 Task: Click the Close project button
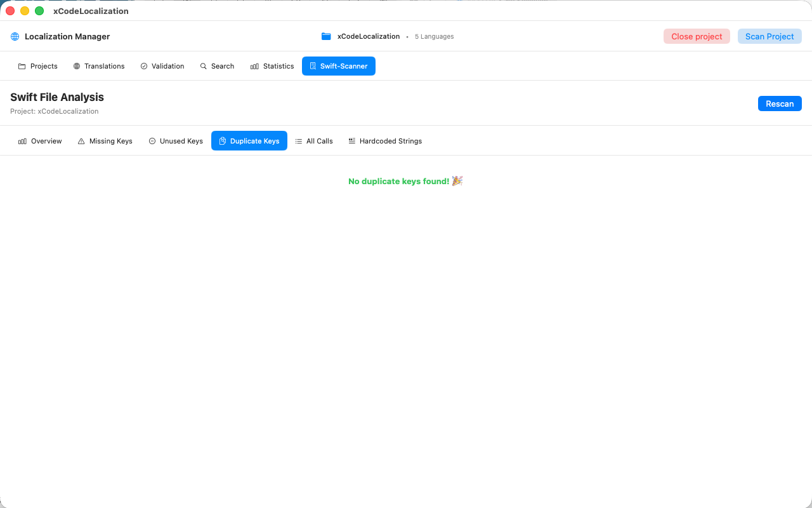697,36
